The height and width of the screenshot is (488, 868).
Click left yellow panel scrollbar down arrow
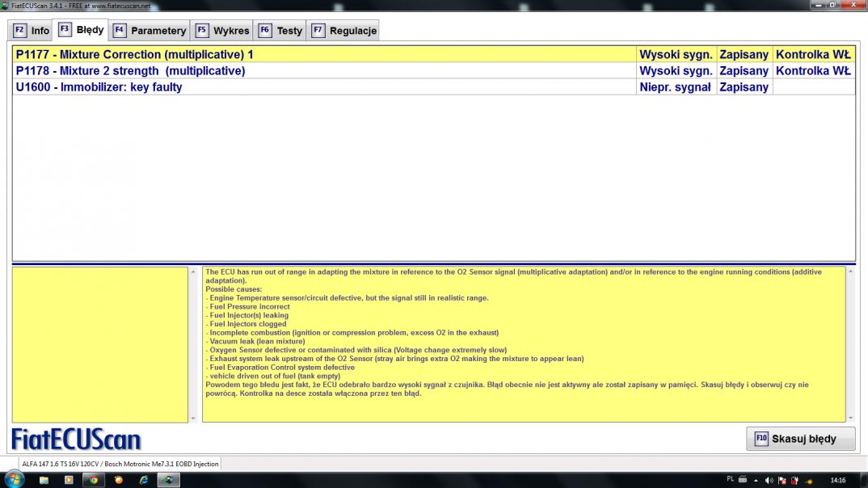tap(193, 419)
